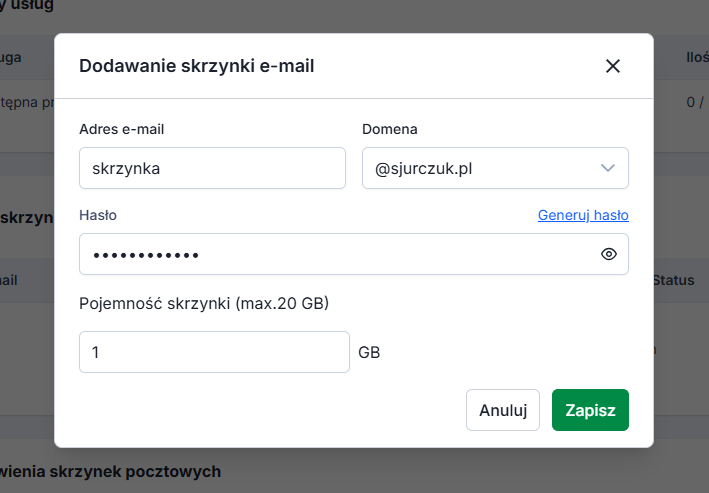Expand the domain dropdown chevron arrow
Image resolution: width=709 pixels, height=493 pixels.
609,168
